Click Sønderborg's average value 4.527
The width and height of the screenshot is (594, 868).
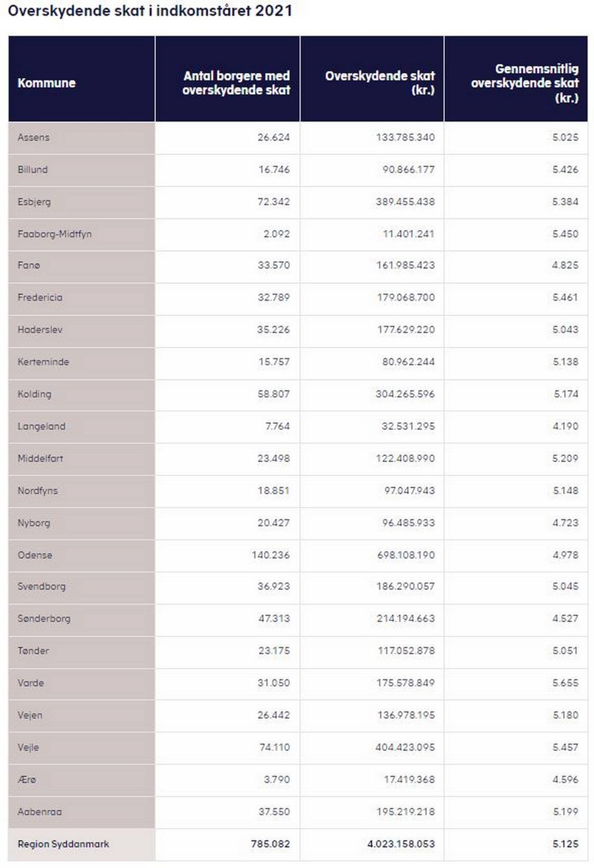coord(566,619)
